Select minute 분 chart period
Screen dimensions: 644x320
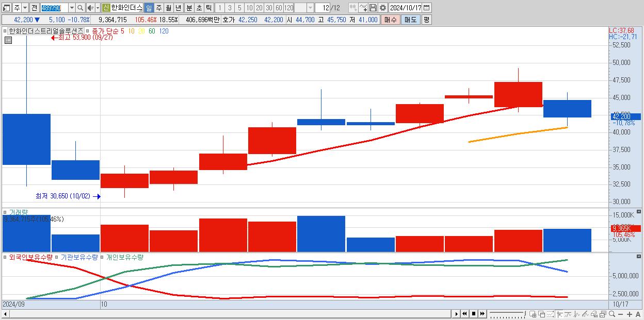189,8
